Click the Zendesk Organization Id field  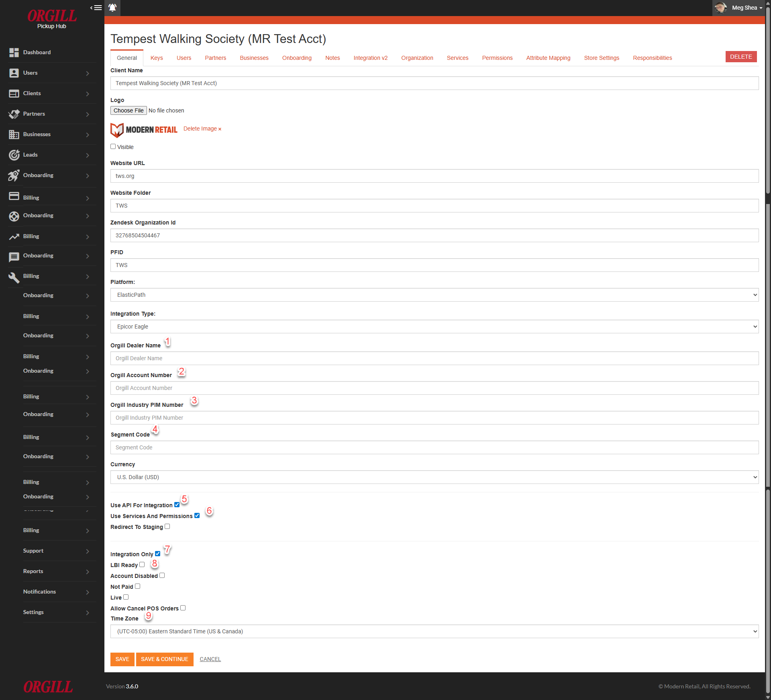point(434,235)
